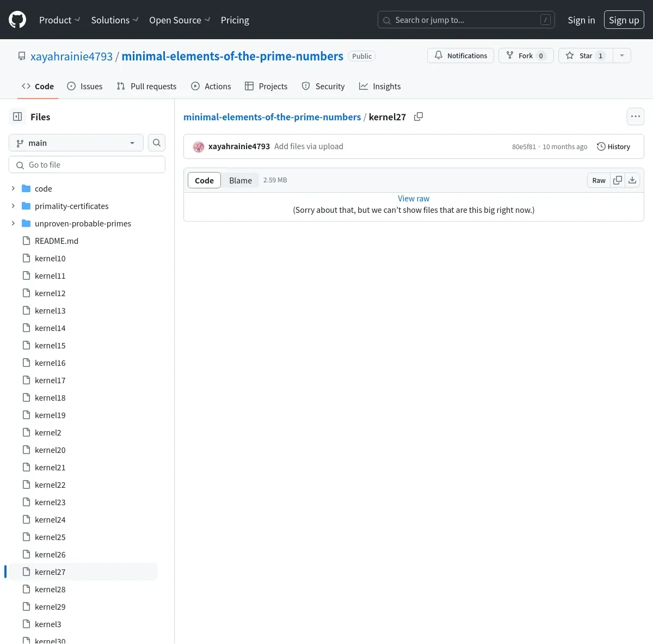Focus the Go to file input

(x=87, y=164)
